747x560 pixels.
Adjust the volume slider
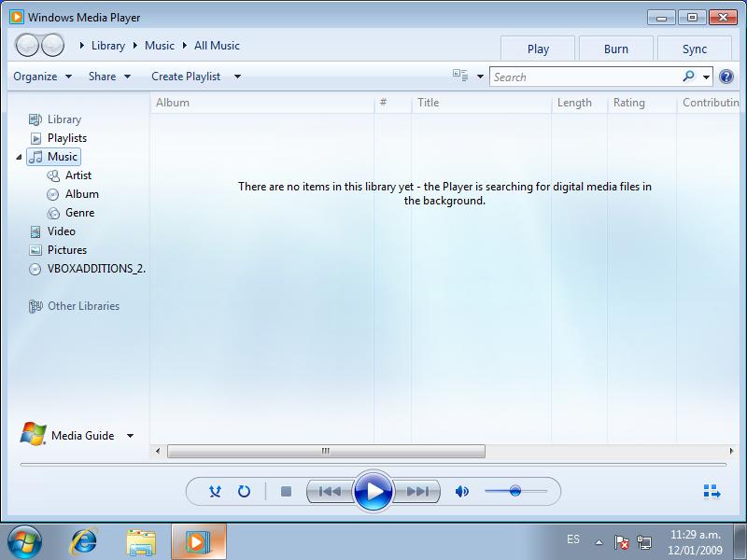514,491
